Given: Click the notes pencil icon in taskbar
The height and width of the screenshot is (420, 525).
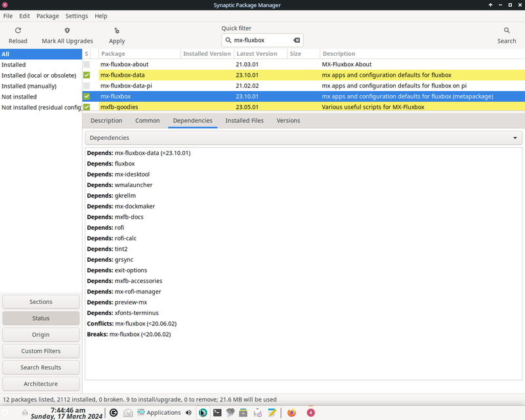Looking at the screenshot, I should point(272,413).
